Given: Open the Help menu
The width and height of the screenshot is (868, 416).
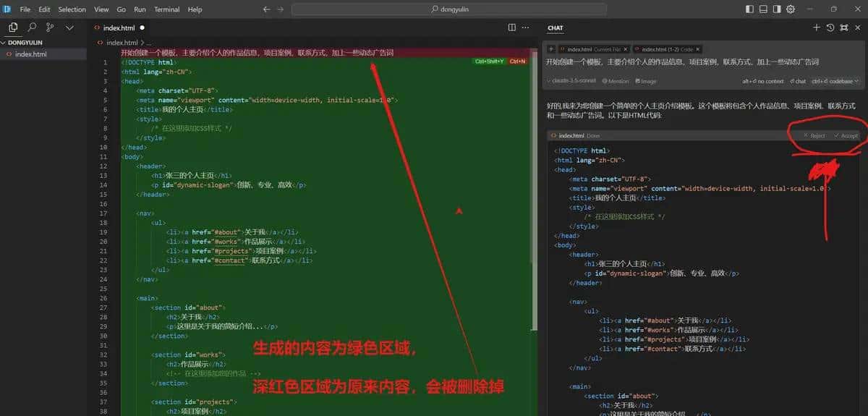Looking at the screenshot, I should tap(195, 9).
